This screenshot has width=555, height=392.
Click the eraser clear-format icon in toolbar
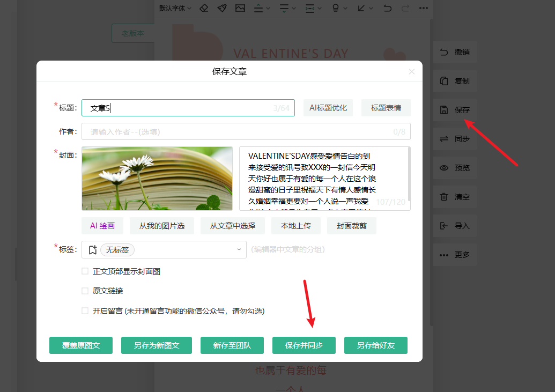pyautogui.click(x=204, y=8)
